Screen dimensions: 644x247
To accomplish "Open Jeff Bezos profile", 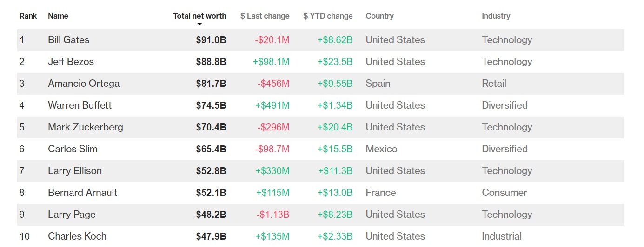I will (x=71, y=62).
